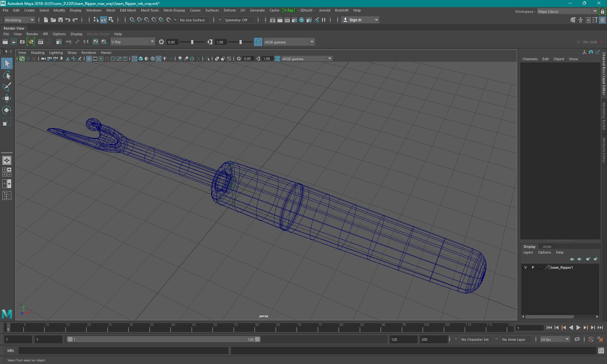Activate the Lasso Select tool
607x364 pixels.
coord(7,75)
